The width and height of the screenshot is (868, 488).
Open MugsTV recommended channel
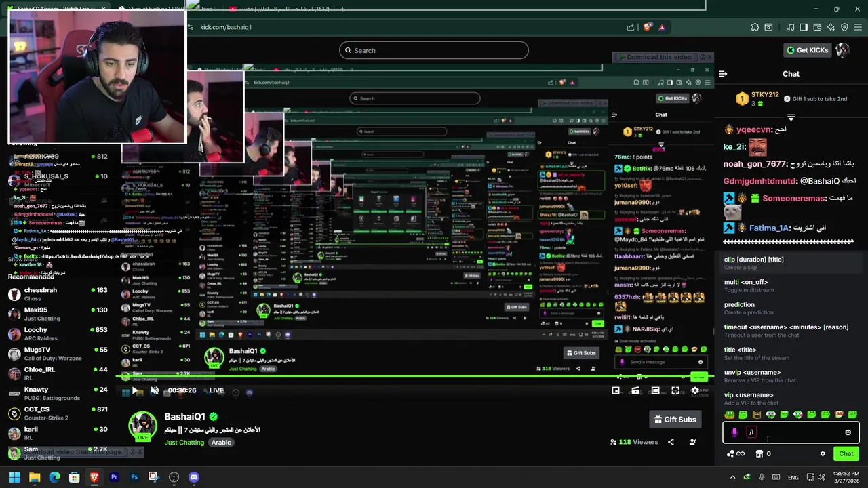coord(58,354)
